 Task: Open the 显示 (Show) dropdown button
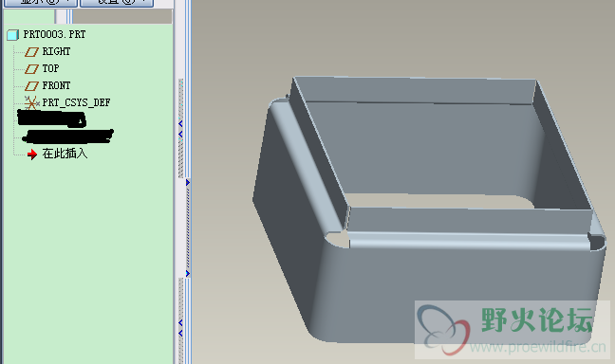[x=41, y=3]
